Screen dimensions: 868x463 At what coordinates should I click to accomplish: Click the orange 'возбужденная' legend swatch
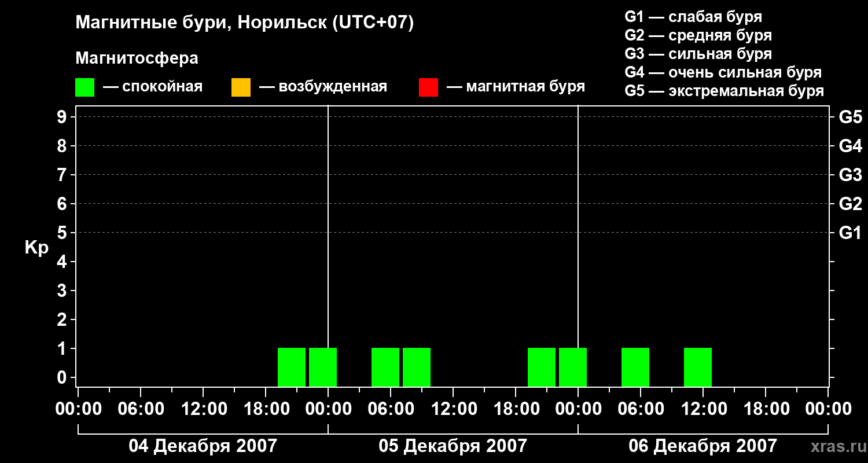pyautogui.click(x=241, y=87)
